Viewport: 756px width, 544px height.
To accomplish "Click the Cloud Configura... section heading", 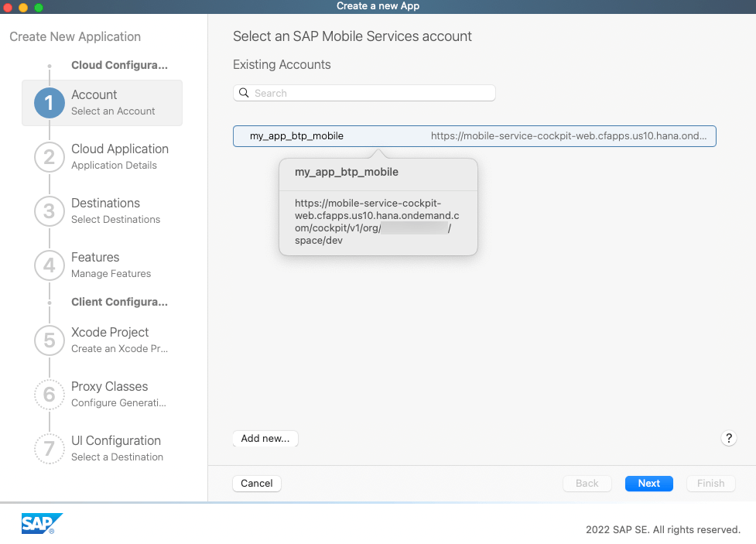I will click(x=120, y=65).
